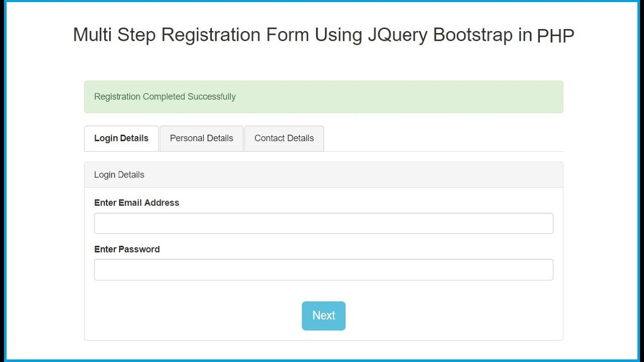Click the word "PHP" in the title
The width and height of the screenshot is (644, 362).
tap(555, 36)
